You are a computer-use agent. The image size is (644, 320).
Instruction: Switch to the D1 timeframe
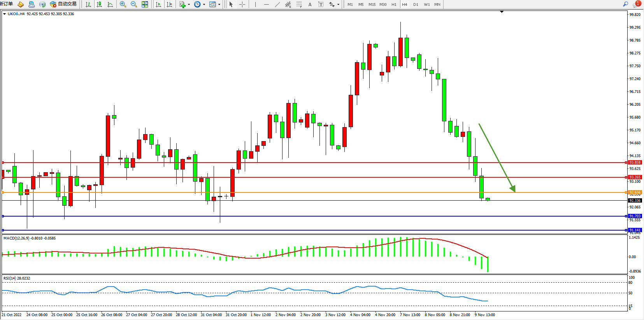[416, 4]
